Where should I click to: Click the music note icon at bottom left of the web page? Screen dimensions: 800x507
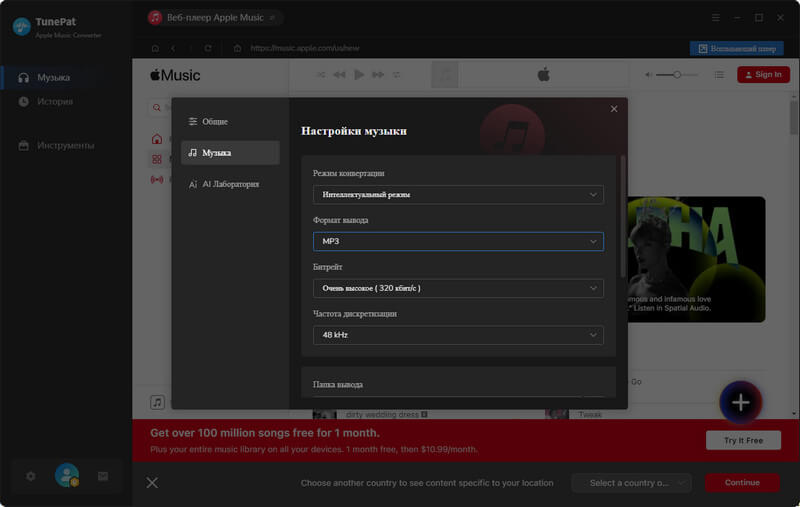(158, 402)
